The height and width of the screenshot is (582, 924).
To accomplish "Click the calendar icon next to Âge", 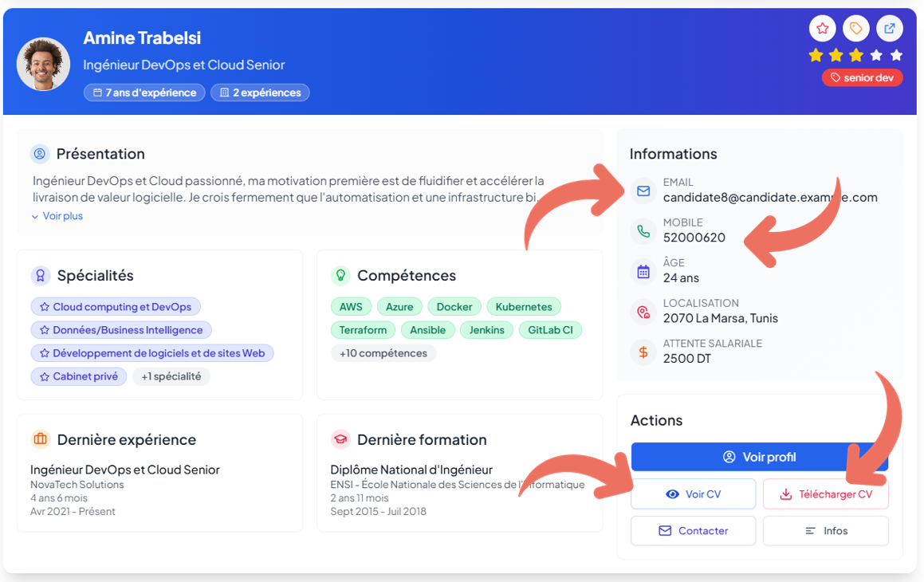I will 643,271.
